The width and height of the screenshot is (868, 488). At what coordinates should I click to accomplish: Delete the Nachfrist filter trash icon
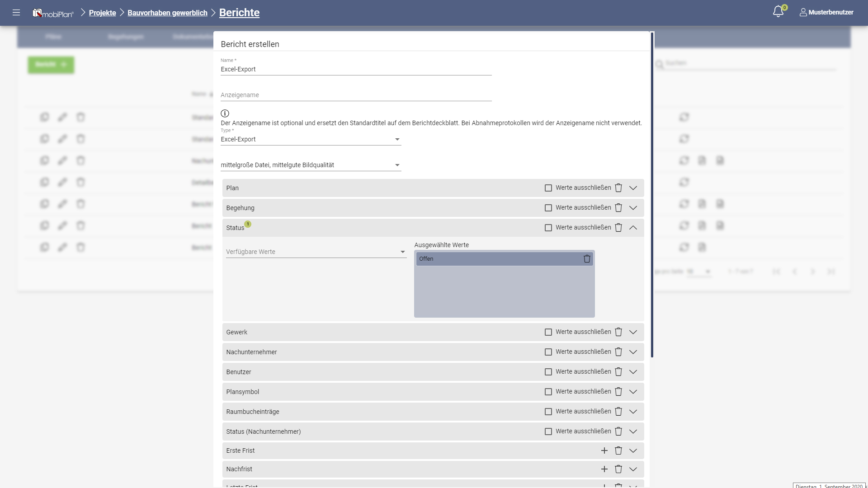[x=618, y=469]
